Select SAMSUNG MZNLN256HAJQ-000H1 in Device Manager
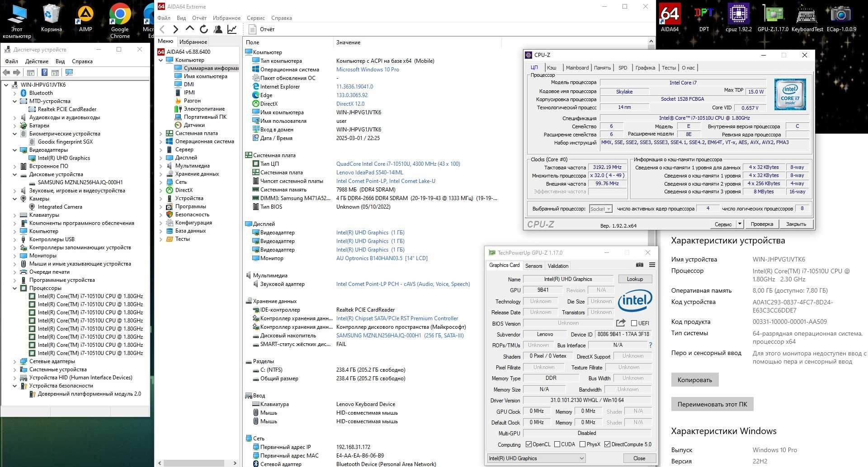This screenshot has width=868, height=467. [80, 182]
